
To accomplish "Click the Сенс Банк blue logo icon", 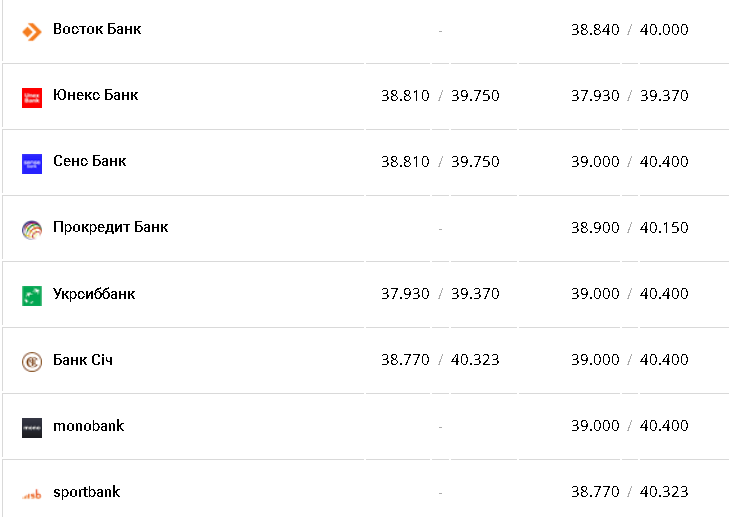I will [x=32, y=163].
